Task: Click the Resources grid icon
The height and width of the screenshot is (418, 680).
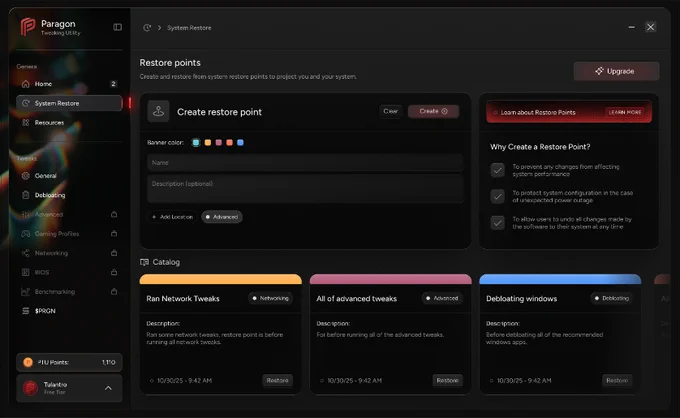Action: 26,123
